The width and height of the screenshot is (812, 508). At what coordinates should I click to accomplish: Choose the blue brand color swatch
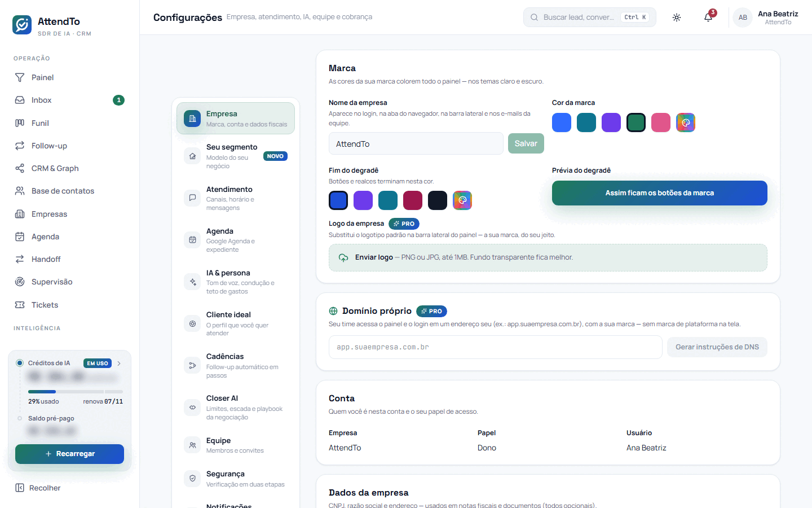tap(562, 122)
